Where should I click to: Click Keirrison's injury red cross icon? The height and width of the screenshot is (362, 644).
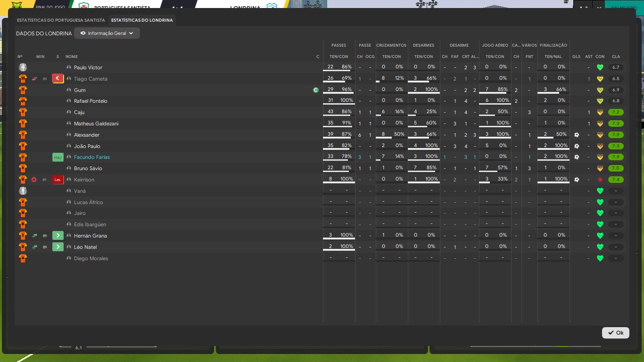tap(34, 180)
